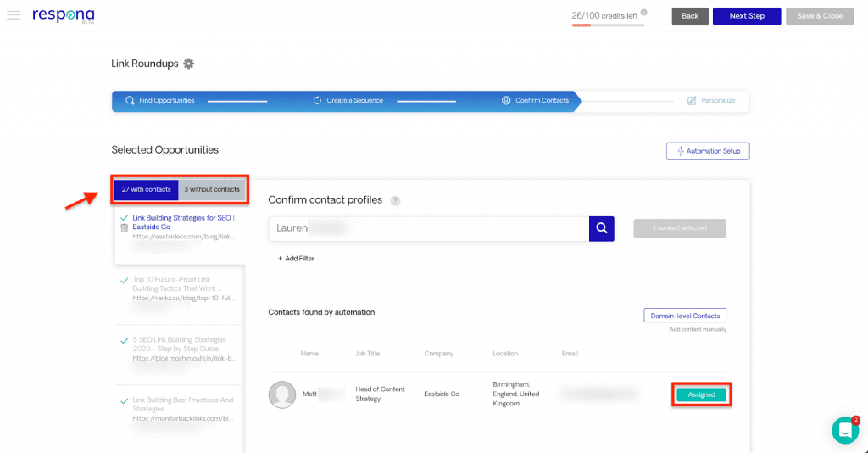Click the monitorbacklinks.com URL
Image resolution: width=868 pixels, height=453 pixels.
coord(183,419)
